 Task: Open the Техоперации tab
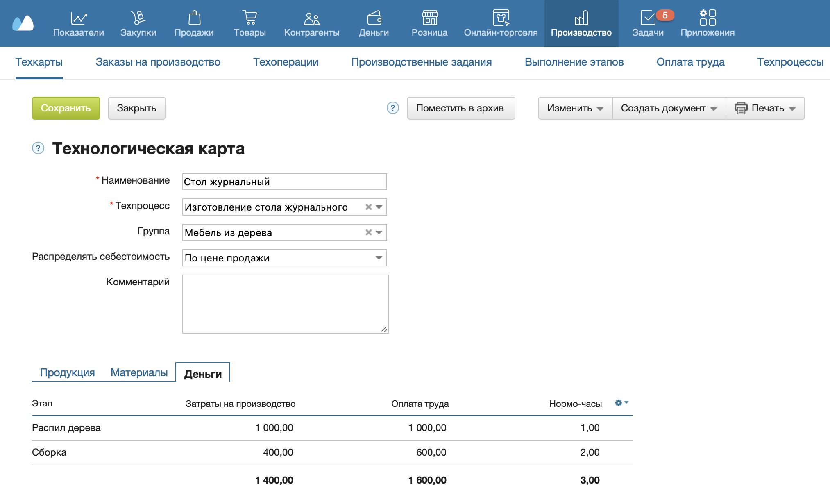click(x=286, y=62)
